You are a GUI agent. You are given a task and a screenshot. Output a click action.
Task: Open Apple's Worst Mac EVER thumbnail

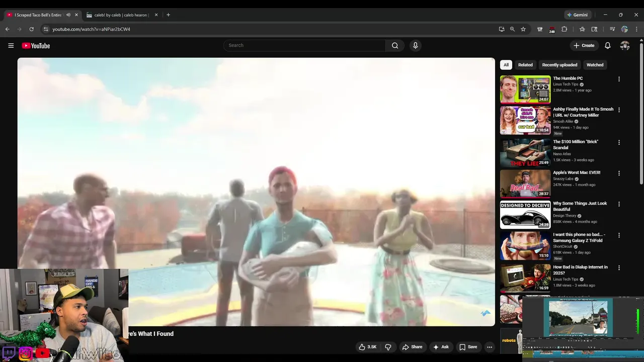point(525,184)
